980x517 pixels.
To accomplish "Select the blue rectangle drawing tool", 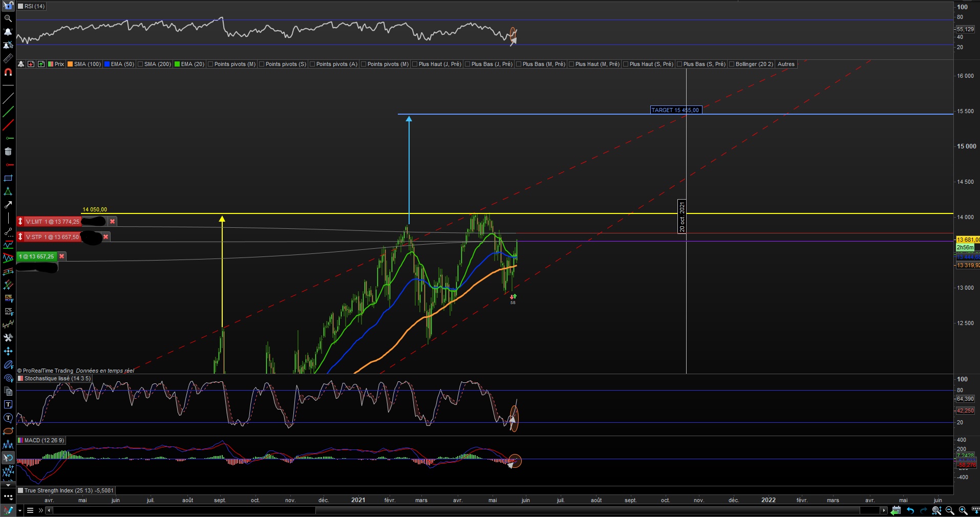I will [x=8, y=178].
